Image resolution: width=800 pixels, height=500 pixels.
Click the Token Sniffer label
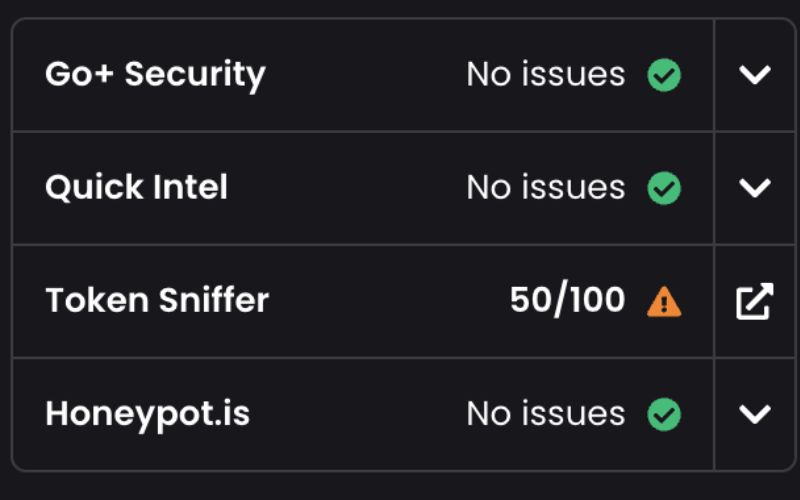157,300
